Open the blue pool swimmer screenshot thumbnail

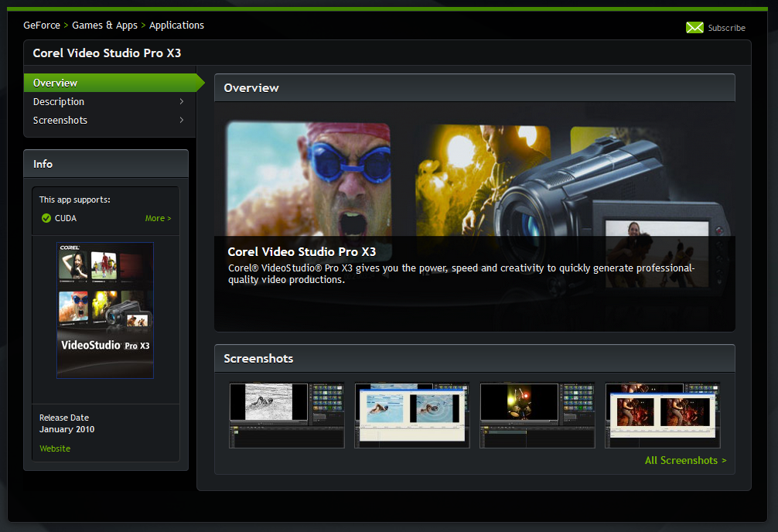coord(412,415)
